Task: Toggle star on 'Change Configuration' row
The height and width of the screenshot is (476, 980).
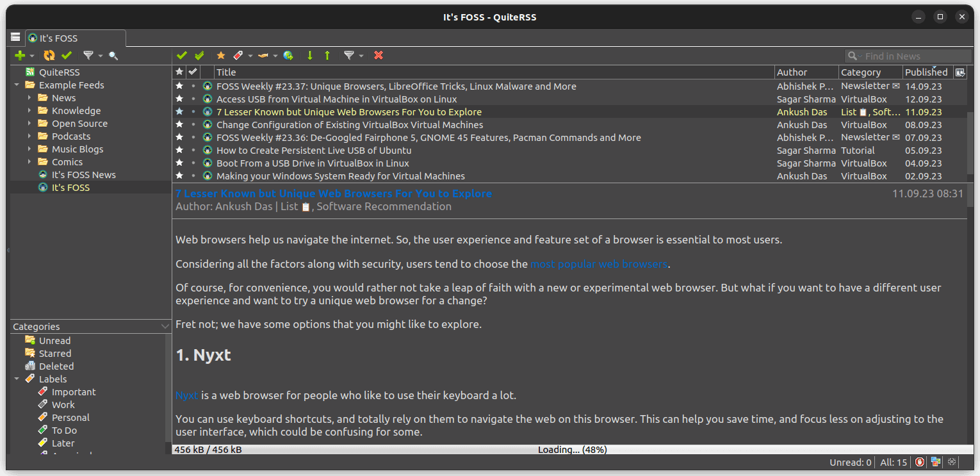Action: click(179, 125)
